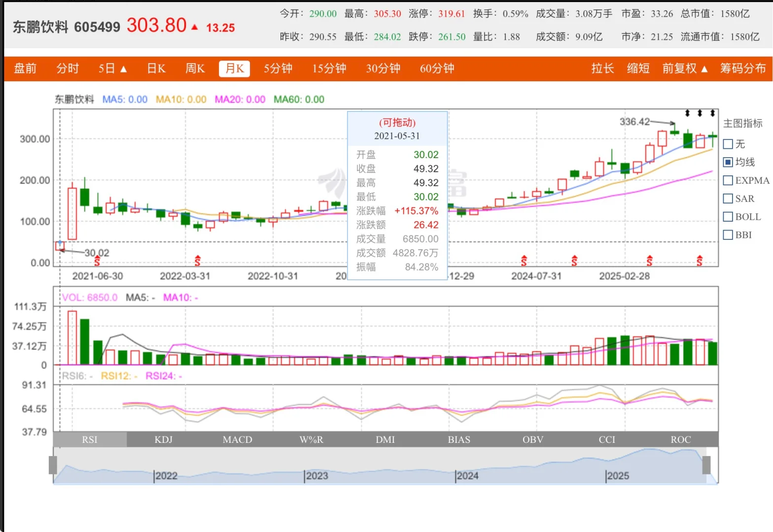Click the 2024 marker on timeline overview
773x532 pixels.
[467, 476]
